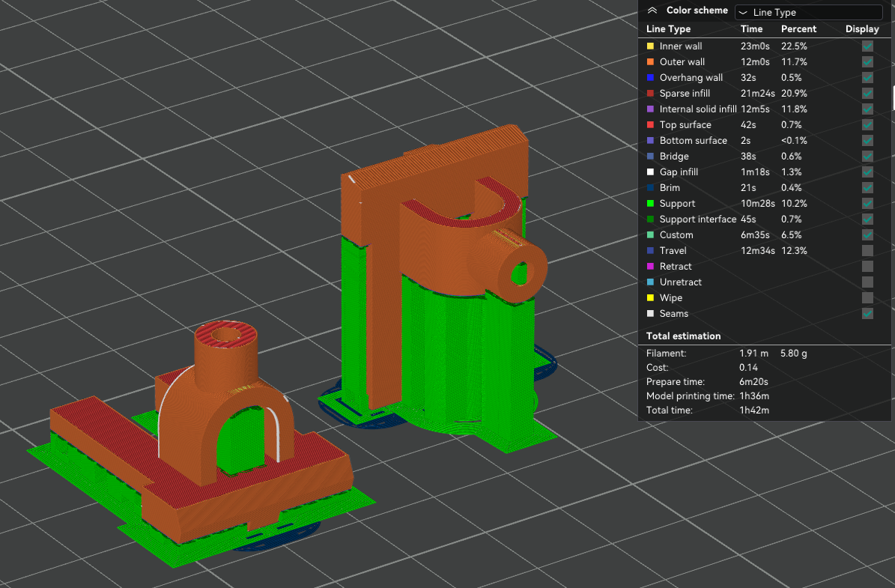Click the Total time 1h42m value
The width and height of the screenshot is (895, 588).
click(x=754, y=410)
